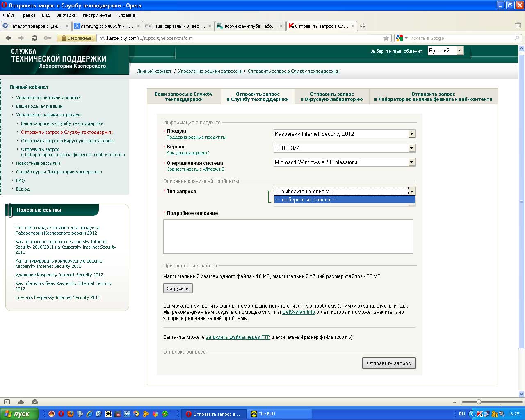Image resolution: width=525 pixels, height=420 pixels.
Task: Open the Версия dropdown showing 12.0.0.374
Action: 345,148
